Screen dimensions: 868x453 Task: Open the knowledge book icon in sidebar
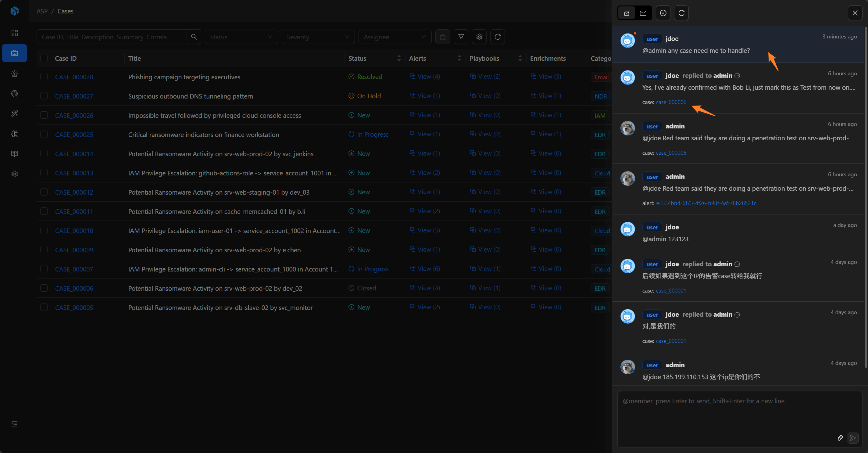[15, 154]
